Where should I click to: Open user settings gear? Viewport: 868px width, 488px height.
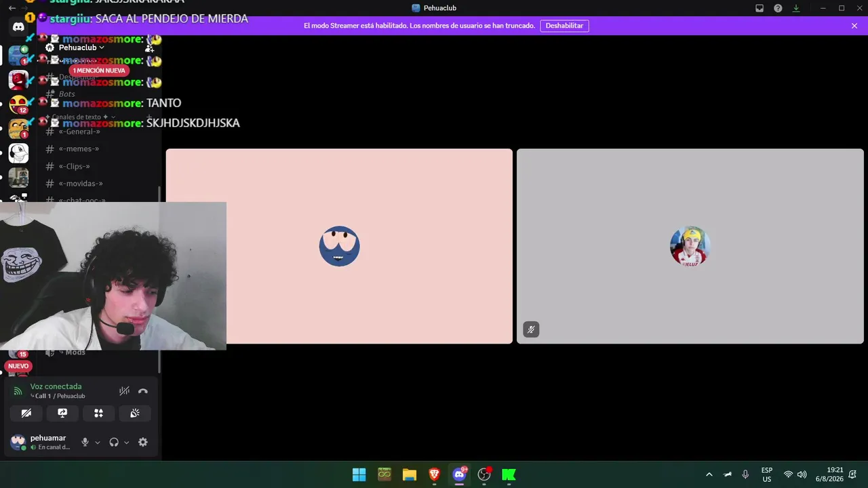143,442
